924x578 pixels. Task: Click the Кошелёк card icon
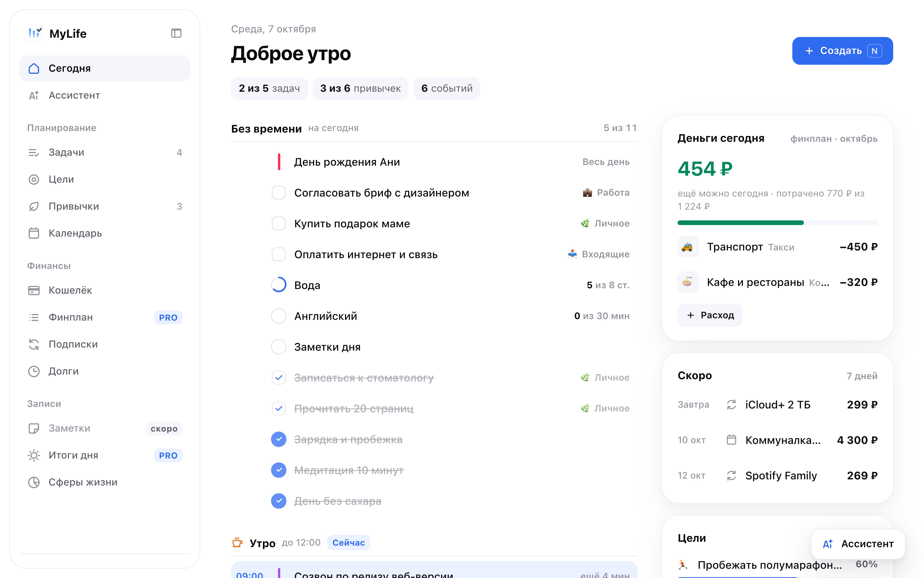coord(34,291)
